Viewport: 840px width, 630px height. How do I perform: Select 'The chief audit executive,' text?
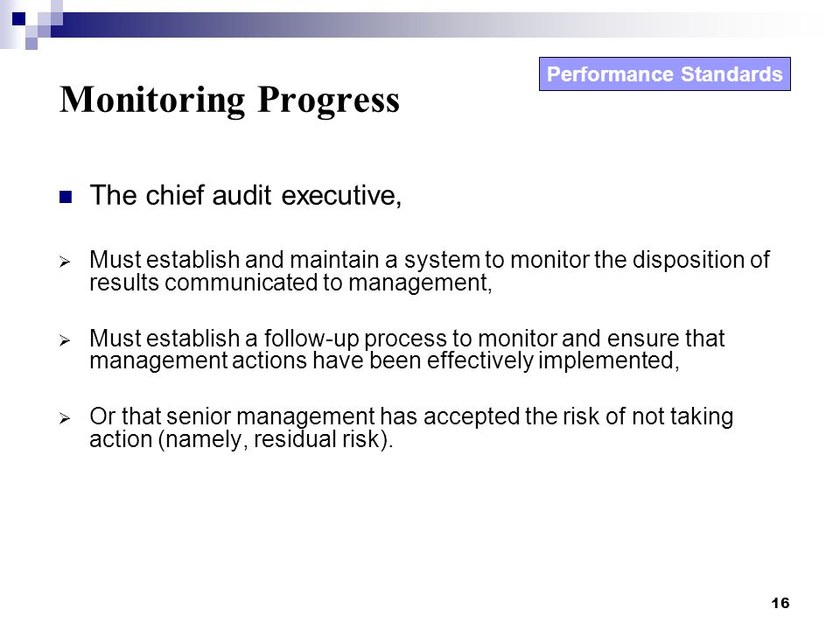(245, 195)
